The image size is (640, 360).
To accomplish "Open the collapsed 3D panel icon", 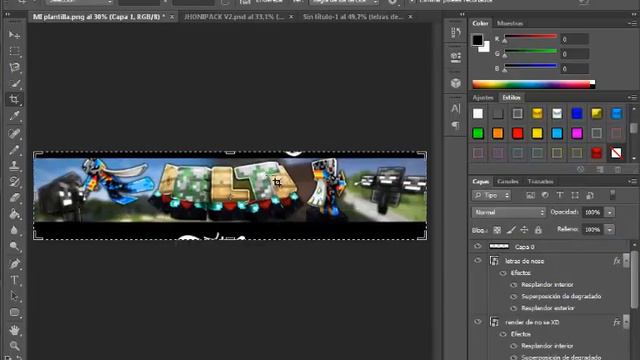I will coord(456,83).
